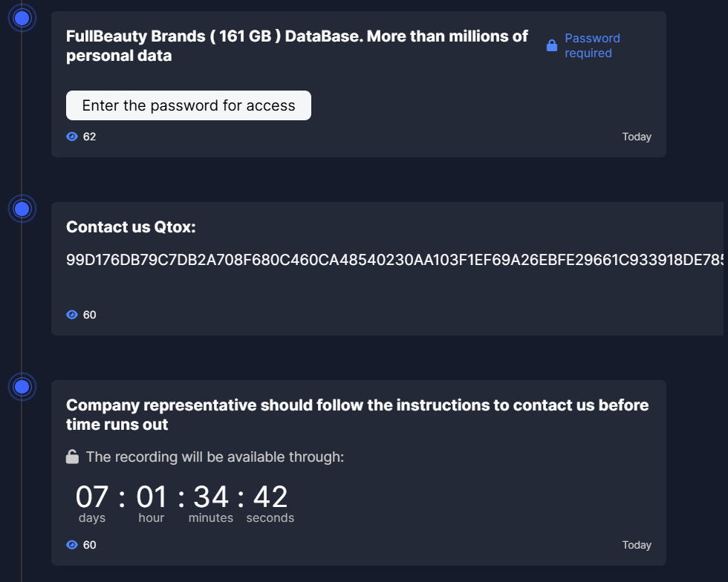This screenshot has height=582, width=728.
Task: Click the Enter the password for access field
Action: [x=189, y=105]
